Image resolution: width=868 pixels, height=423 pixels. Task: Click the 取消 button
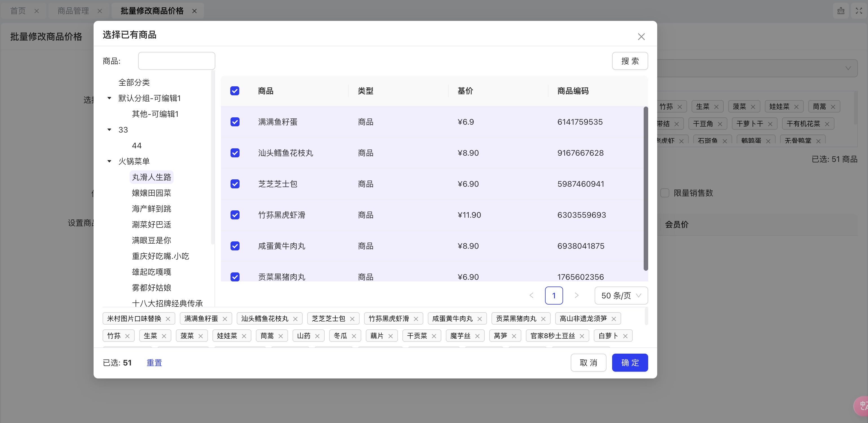tap(588, 363)
